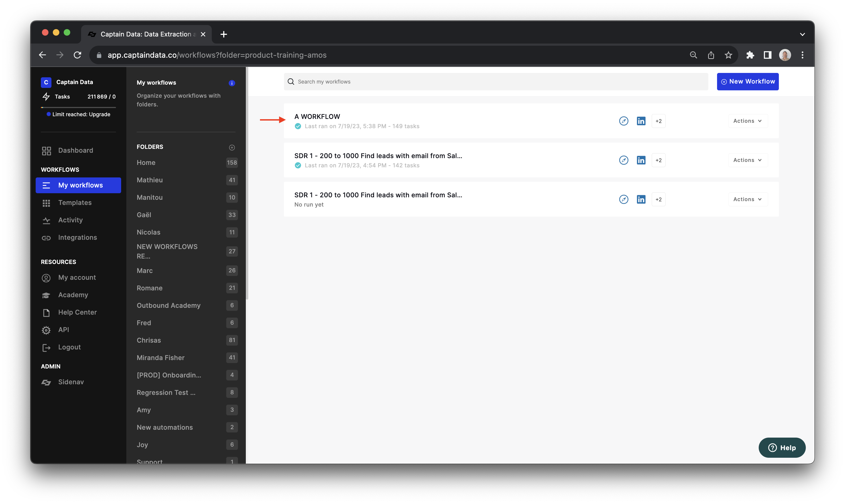The height and width of the screenshot is (504, 845).
Task: Expand the Actions dropdown for A WORKFLOW
Action: pos(748,121)
